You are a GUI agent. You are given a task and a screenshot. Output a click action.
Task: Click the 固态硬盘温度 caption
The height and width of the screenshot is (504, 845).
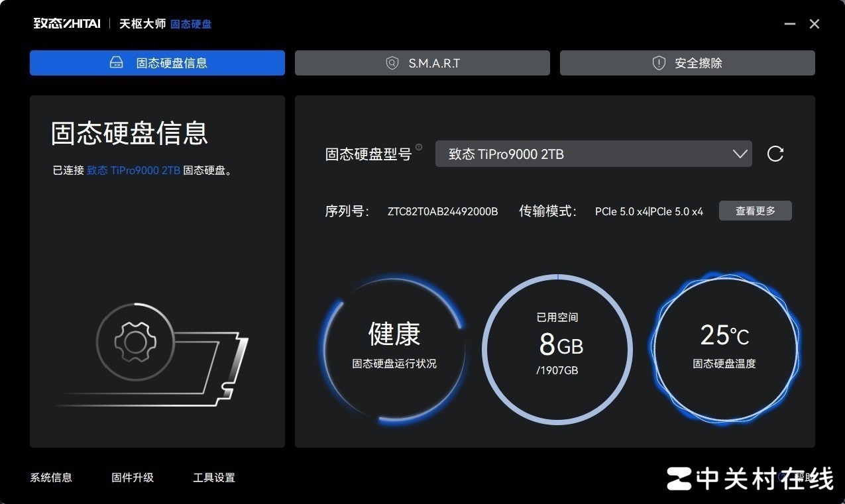724,364
